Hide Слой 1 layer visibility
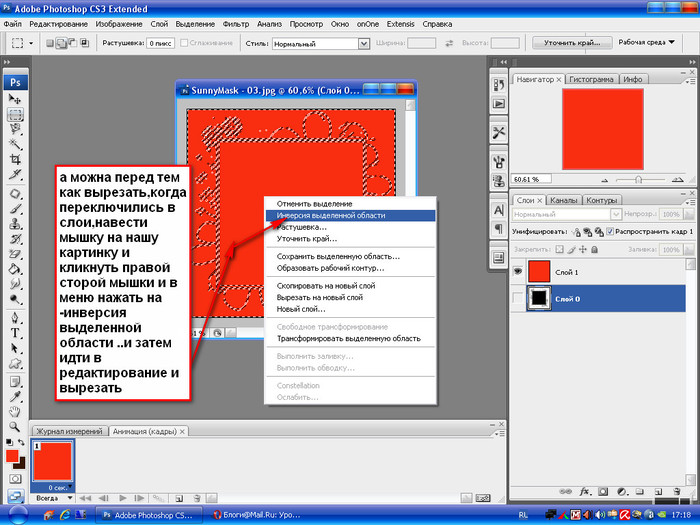The width and height of the screenshot is (700, 525). point(517,271)
